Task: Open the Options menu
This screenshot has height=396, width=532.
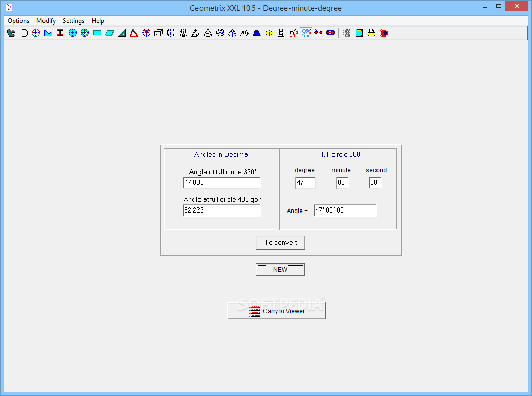Action: pyautogui.click(x=18, y=21)
